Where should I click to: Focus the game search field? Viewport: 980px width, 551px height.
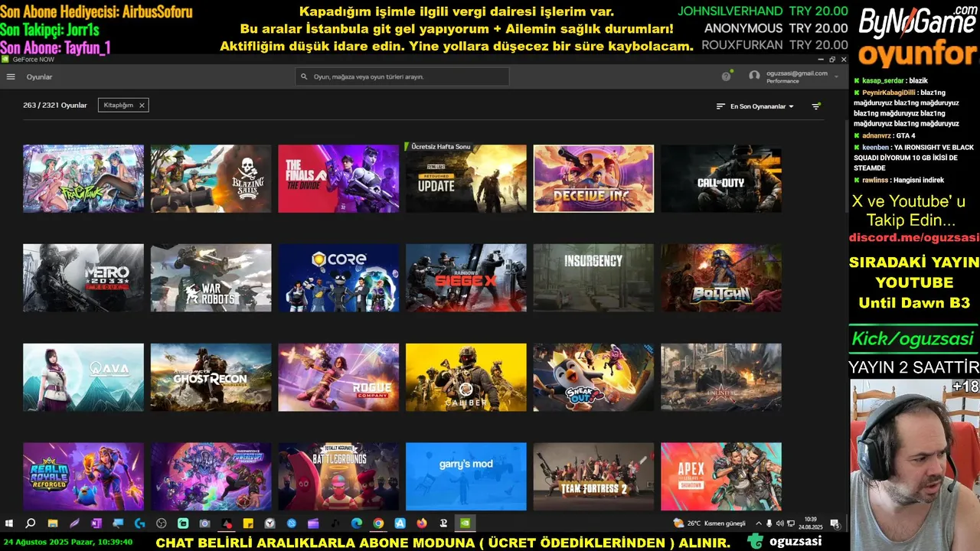tap(402, 77)
